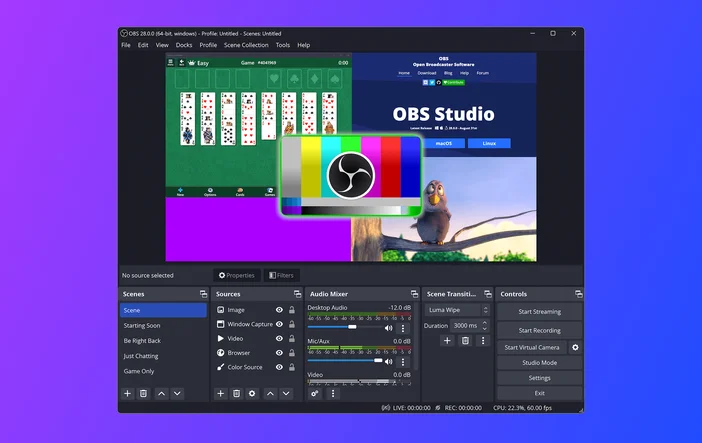Open the Luma Wipe transition dropdown
Screen dimensions: 702x443
[x=457, y=310]
